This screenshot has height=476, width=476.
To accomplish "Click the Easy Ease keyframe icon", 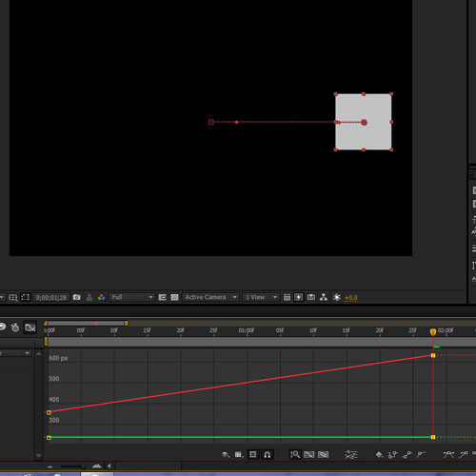I will coord(448,455).
